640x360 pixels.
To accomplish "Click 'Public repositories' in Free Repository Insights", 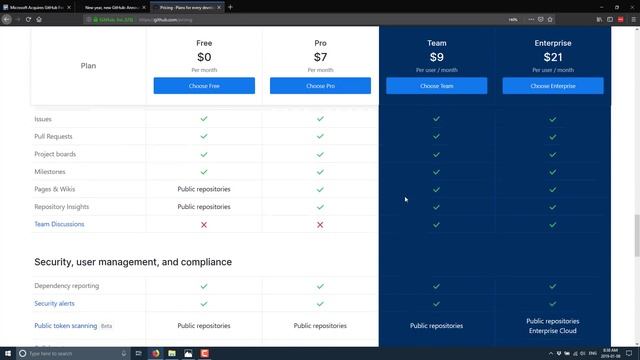I will 204,207.
